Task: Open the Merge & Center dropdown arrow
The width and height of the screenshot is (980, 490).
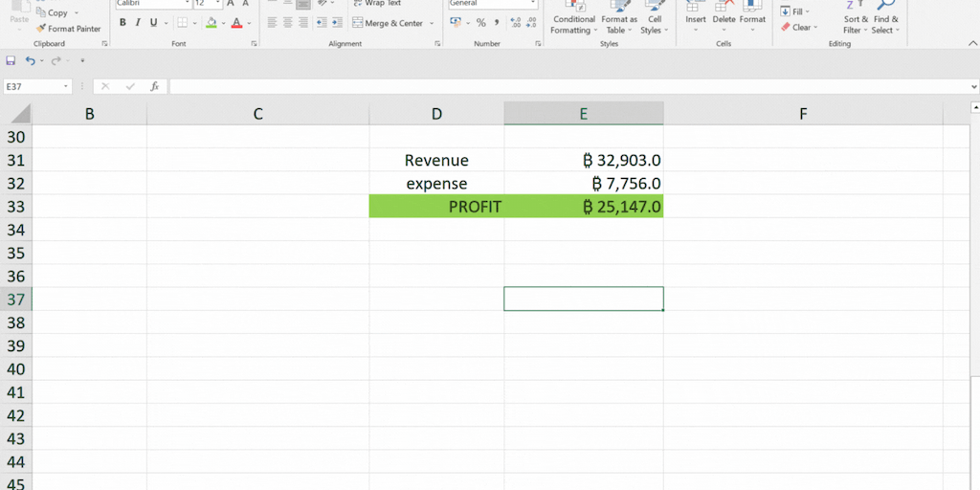Action: tap(432, 23)
